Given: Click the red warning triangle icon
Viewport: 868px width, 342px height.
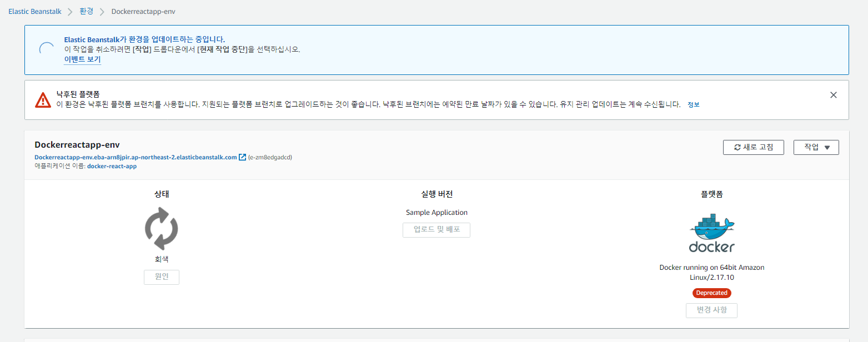Looking at the screenshot, I should coord(43,100).
